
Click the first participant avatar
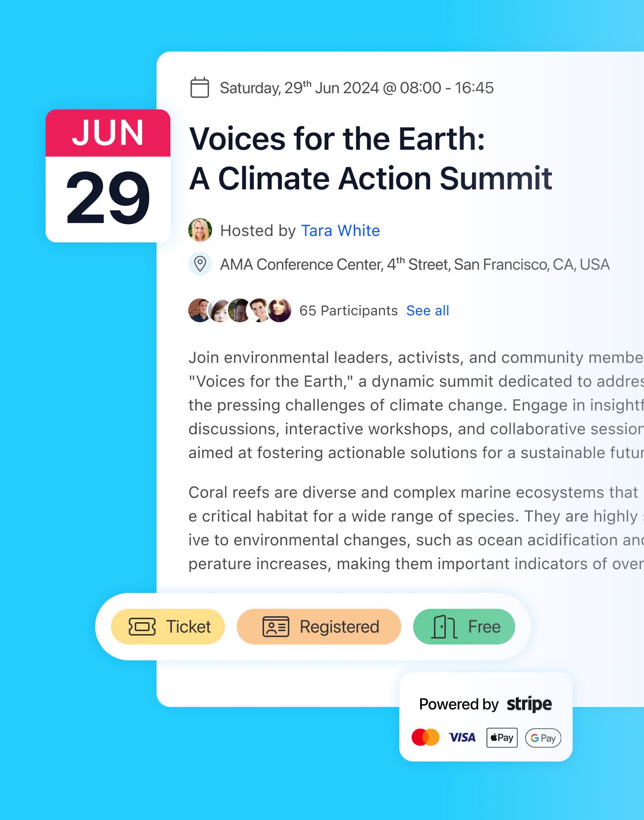[x=199, y=310]
